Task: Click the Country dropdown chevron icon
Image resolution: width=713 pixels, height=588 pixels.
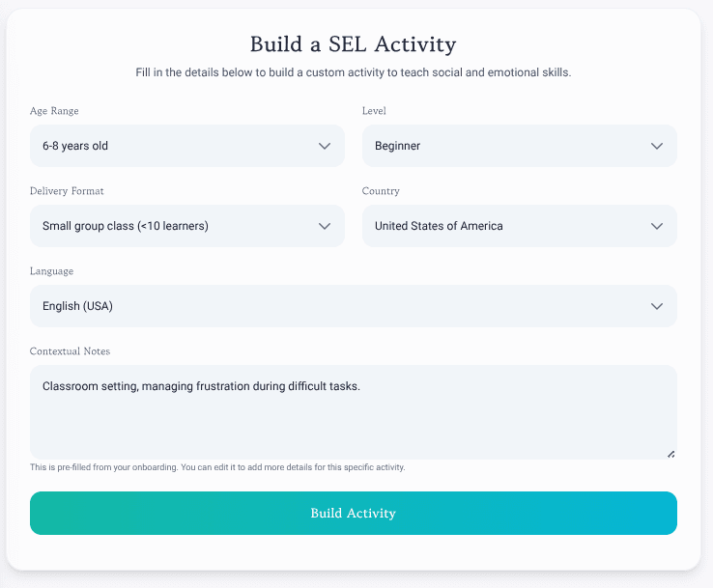Action: [657, 226]
